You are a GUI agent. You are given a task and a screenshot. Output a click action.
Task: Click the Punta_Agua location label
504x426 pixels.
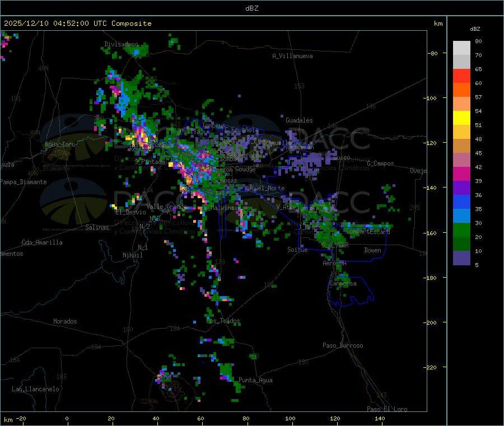click(x=255, y=380)
